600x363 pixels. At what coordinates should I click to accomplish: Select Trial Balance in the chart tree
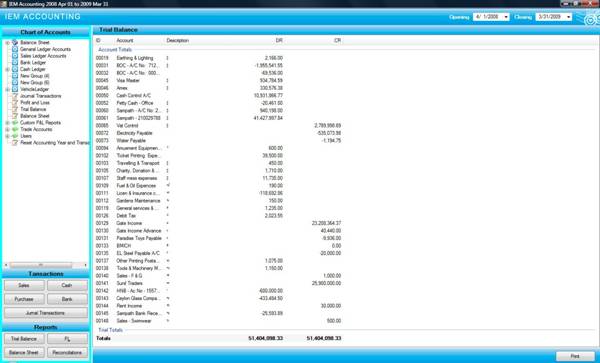(33, 109)
